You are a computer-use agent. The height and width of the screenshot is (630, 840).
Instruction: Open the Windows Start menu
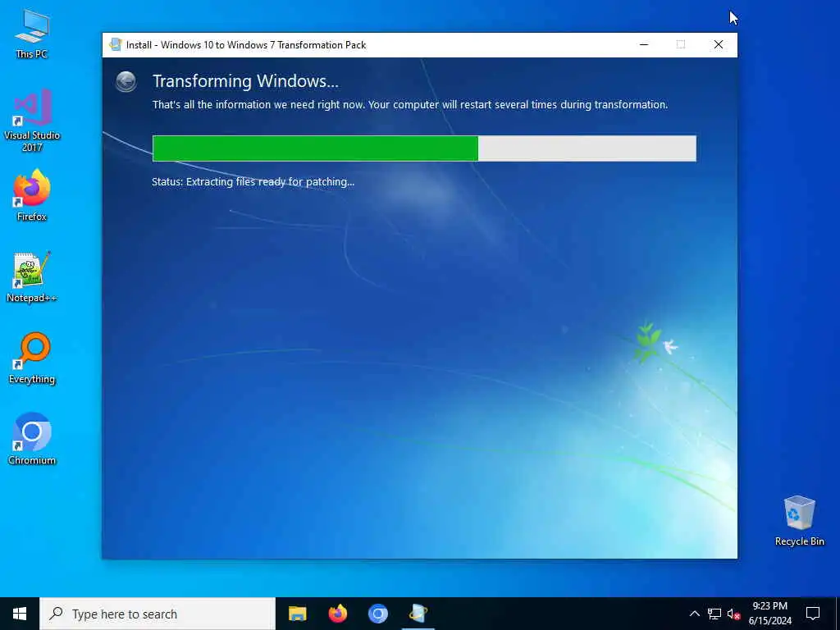20,614
